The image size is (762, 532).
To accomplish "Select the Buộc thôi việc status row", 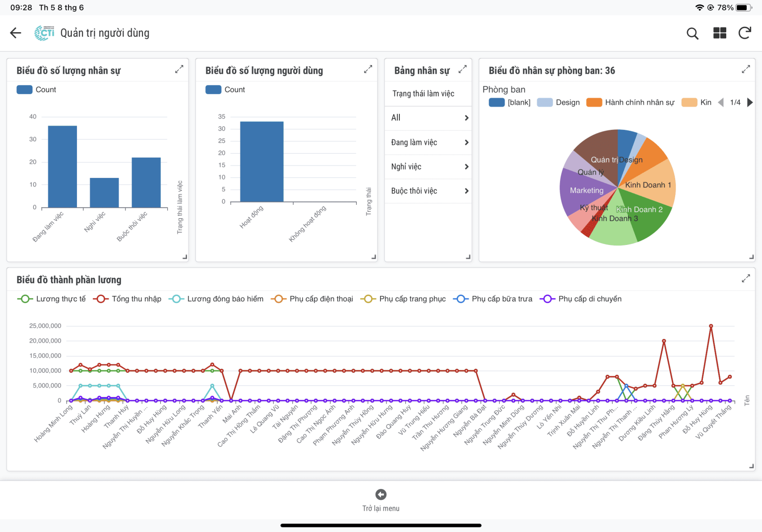I will click(428, 191).
